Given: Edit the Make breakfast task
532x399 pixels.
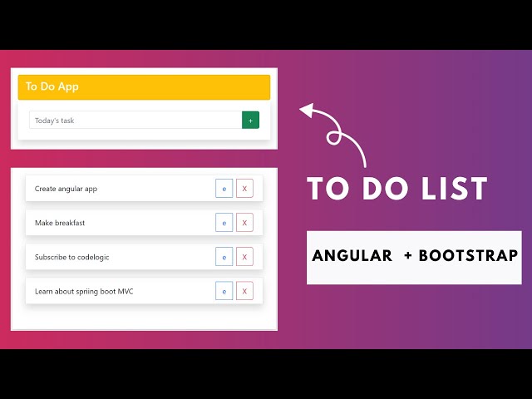Looking at the screenshot, I should pyautogui.click(x=224, y=223).
